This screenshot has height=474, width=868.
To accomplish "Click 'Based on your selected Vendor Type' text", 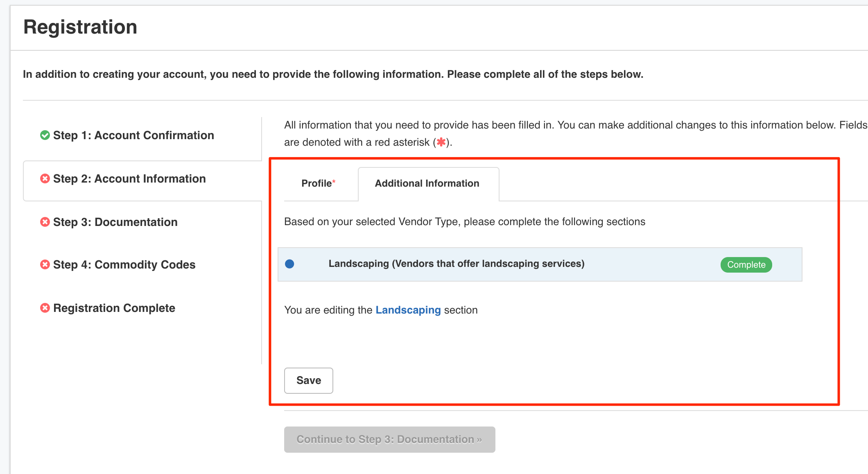I will (x=465, y=221).
